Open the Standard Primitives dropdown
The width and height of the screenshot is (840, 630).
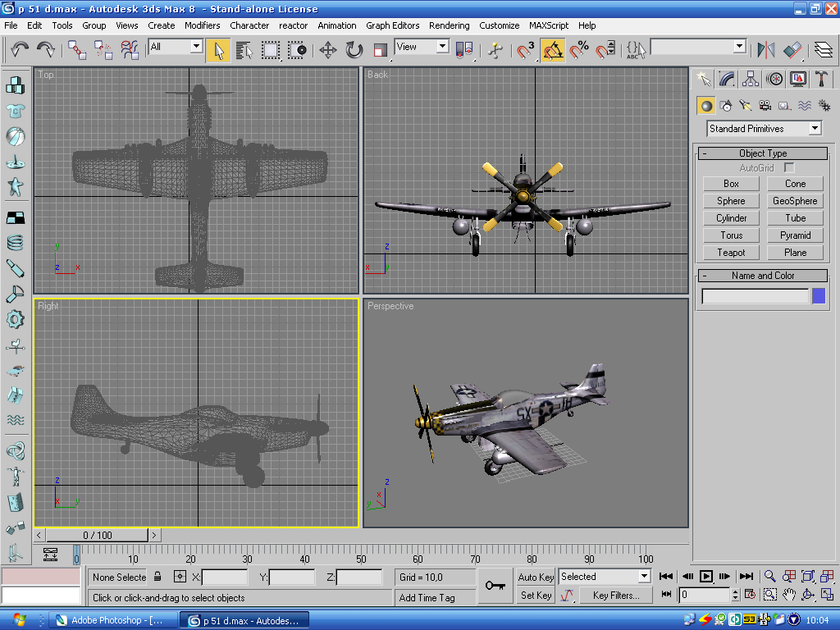764,129
